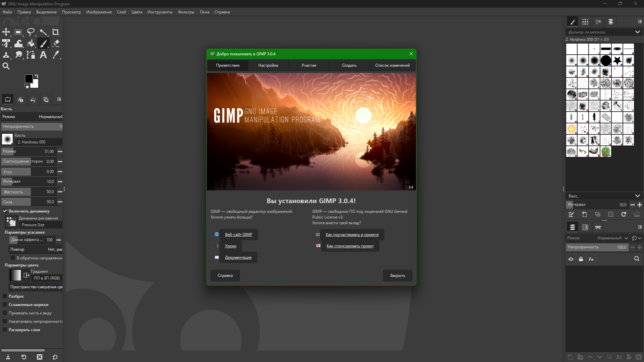Select the Crop tool in toolbox
This screenshot has height=362, width=644.
(55, 32)
